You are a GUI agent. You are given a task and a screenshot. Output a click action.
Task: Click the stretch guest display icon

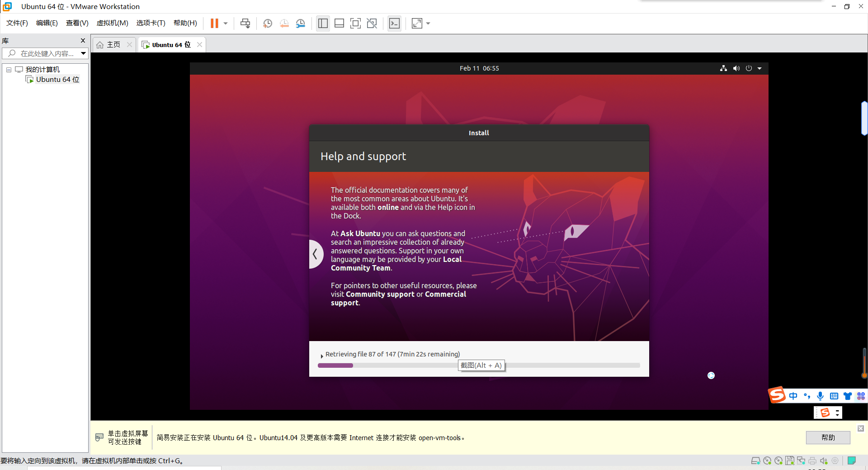(x=417, y=23)
